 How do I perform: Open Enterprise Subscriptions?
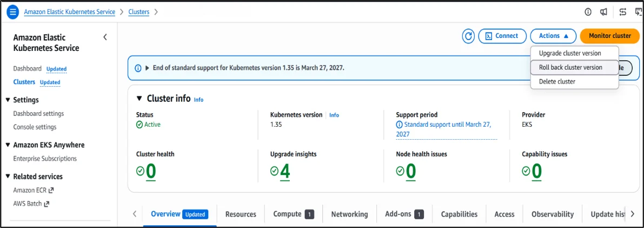pos(45,159)
